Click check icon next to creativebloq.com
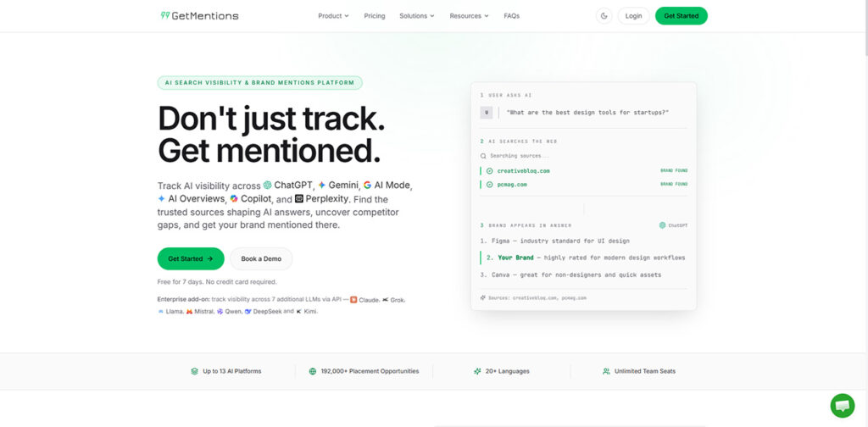The height and width of the screenshot is (427, 868). click(x=489, y=171)
